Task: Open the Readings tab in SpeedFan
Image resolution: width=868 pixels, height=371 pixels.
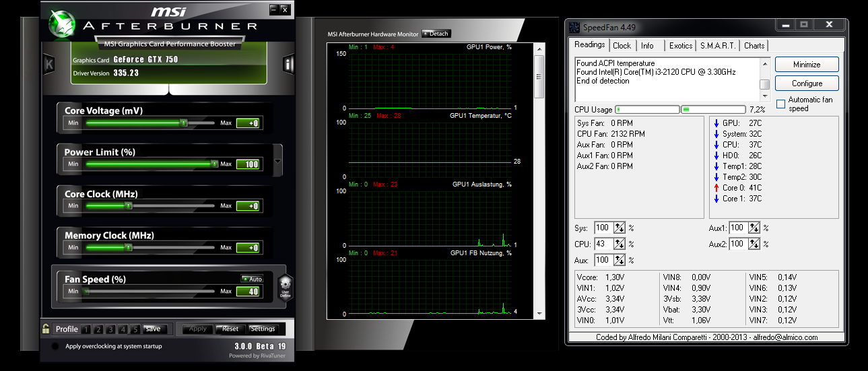Action: (589, 45)
